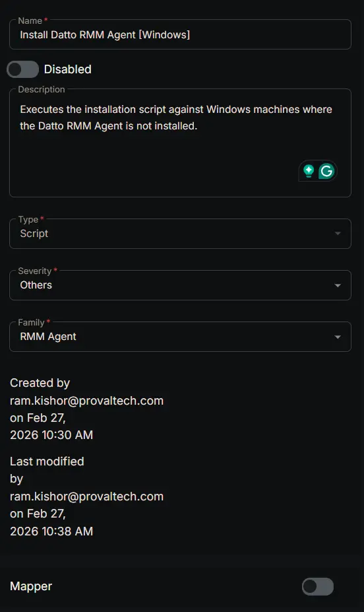Click inside the Description text area
This screenshot has width=364, height=612.
[180, 143]
